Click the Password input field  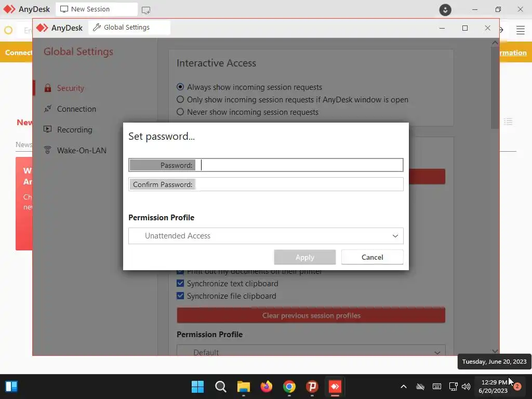(x=266, y=165)
